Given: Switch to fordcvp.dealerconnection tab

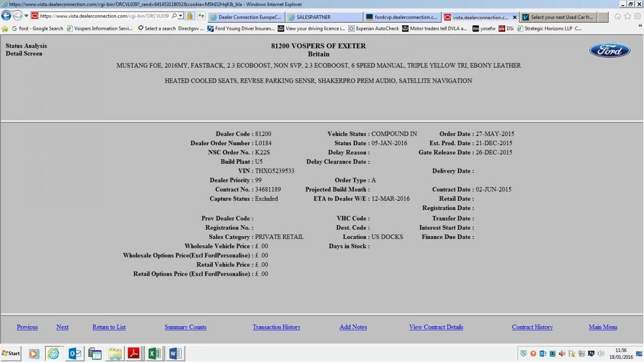Looking at the screenshot, I should click(x=402, y=17).
